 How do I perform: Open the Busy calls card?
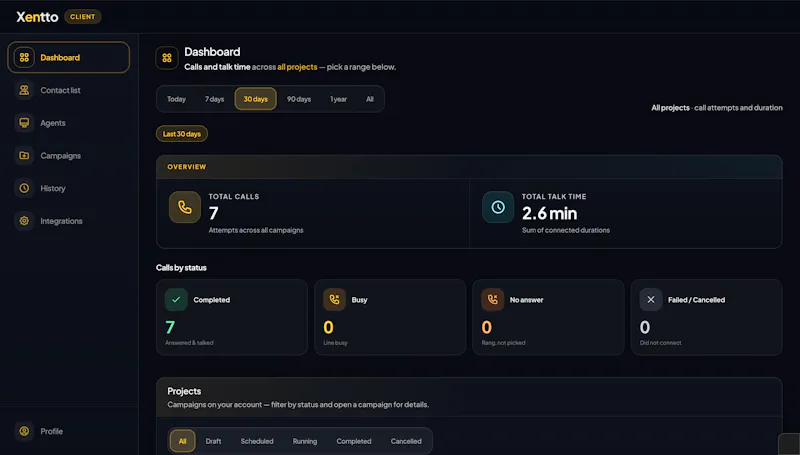point(390,317)
